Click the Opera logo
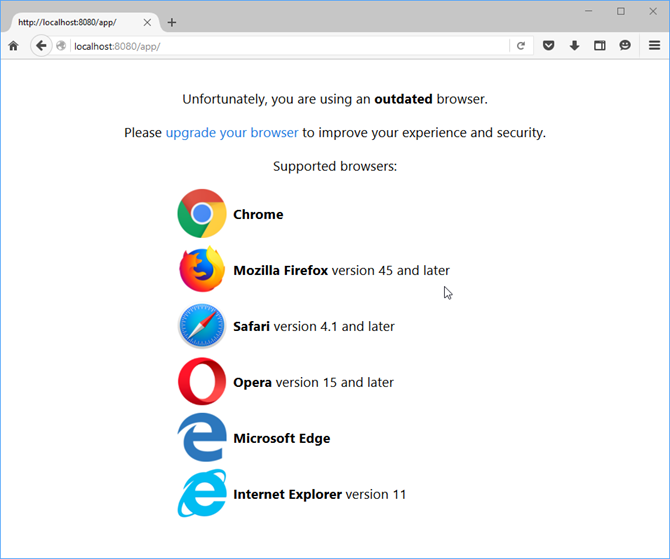The height and width of the screenshot is (559, 670). [x=202, y=382]
